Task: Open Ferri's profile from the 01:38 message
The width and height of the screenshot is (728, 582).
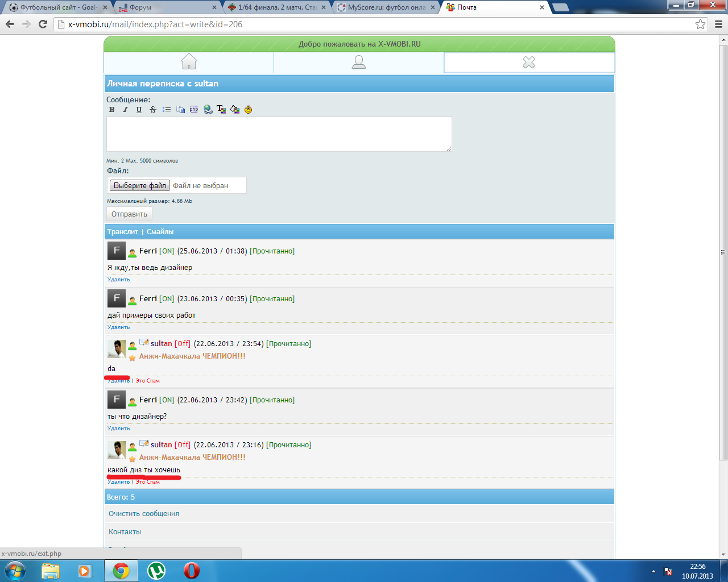Action: point(148,251)
